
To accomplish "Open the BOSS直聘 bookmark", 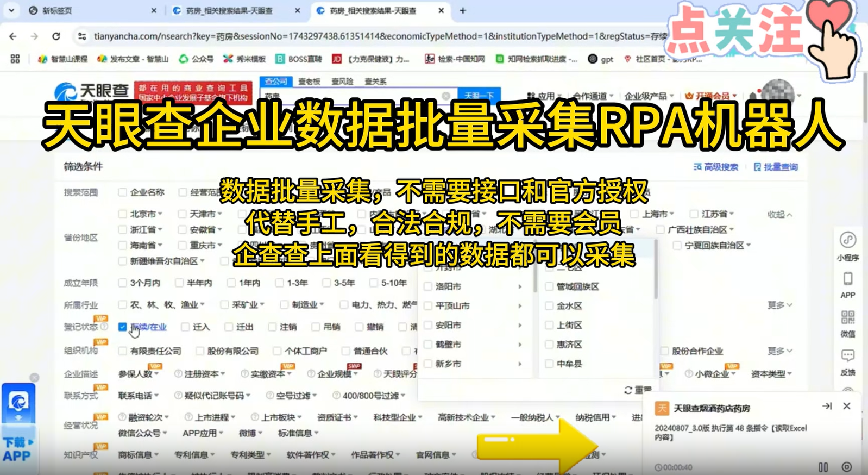I will click(x=299, y=59).
